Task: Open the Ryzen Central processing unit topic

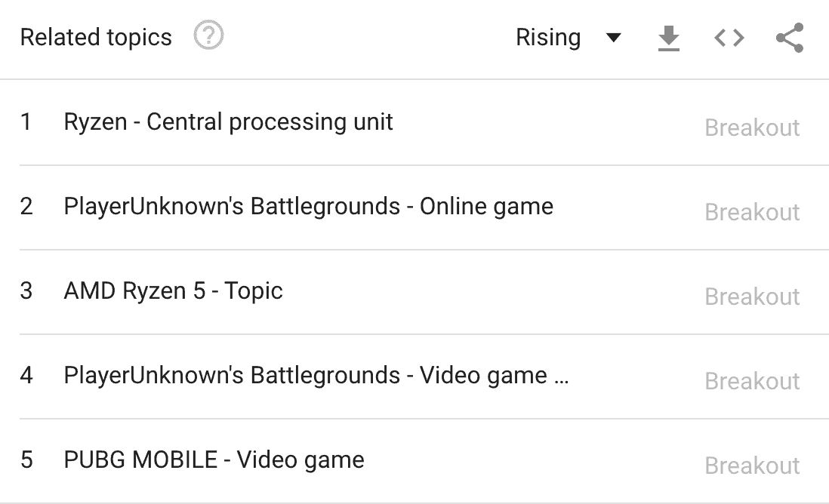Action: point(227,122)
